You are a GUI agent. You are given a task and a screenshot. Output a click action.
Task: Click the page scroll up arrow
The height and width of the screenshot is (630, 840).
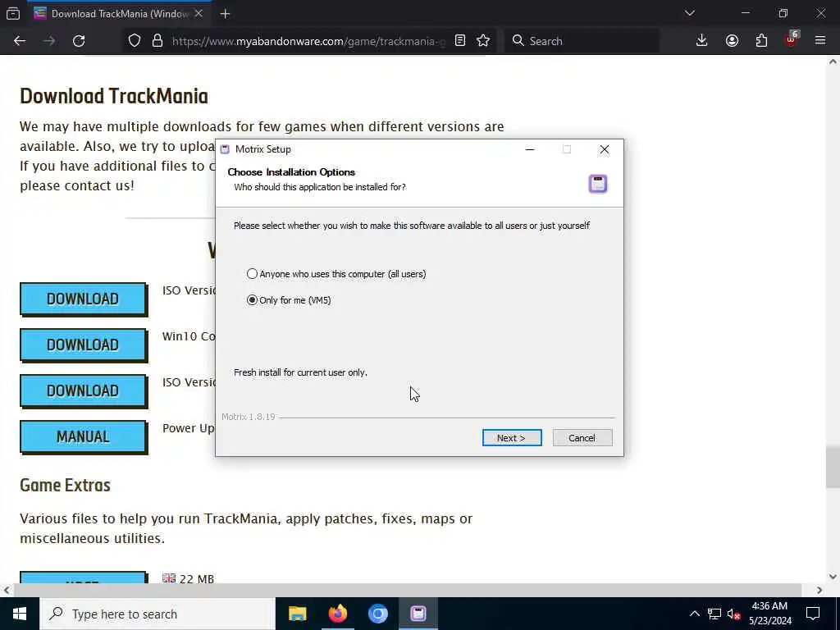click(833, 62)
